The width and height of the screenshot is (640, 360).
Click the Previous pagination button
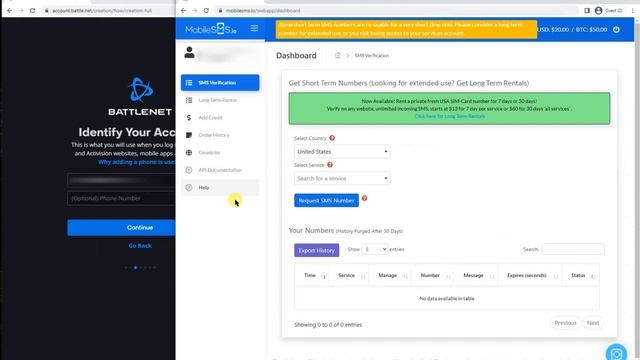(x=565, y=323)
